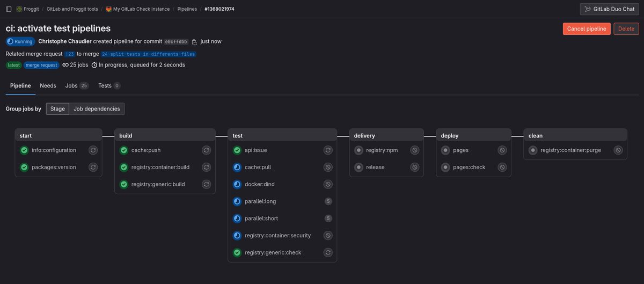
Task: Open GitLab Duo Chat
Action: pyautogui.click(x=610, y=9)
